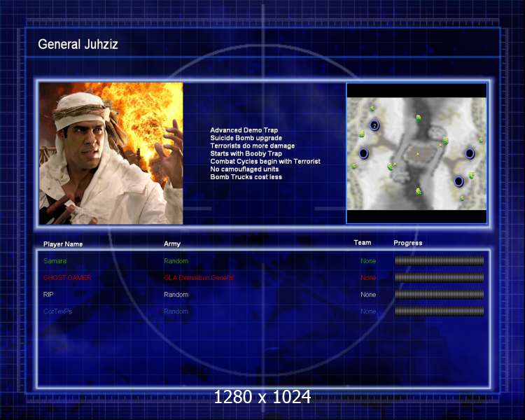Select player name RIP

click(x=48, y=295)
